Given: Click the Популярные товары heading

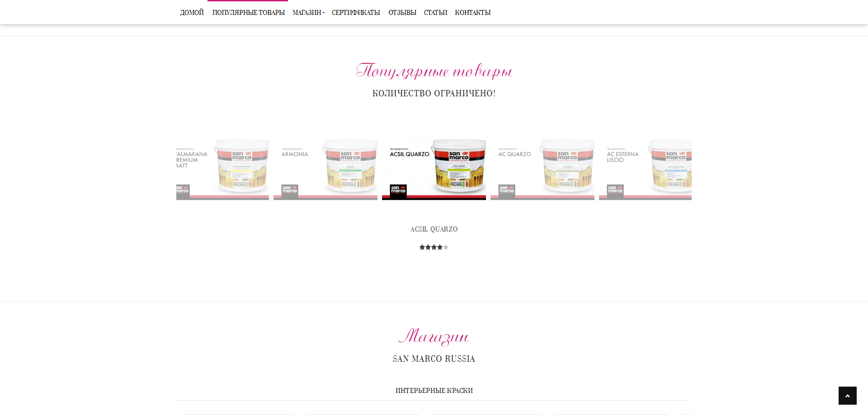Looking at the screenshot, I should tap(434, 71).
